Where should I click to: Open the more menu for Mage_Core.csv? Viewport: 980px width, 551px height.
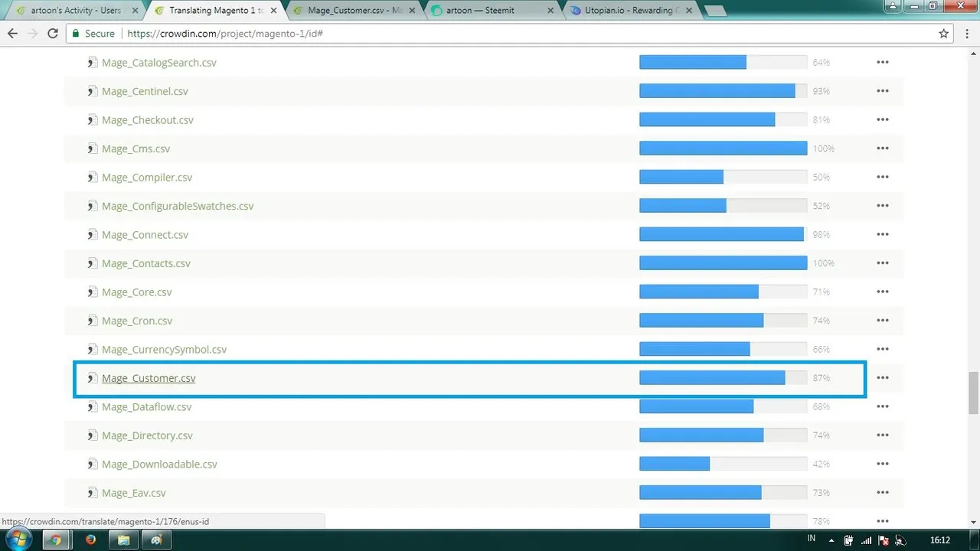(x=883, y=292)
